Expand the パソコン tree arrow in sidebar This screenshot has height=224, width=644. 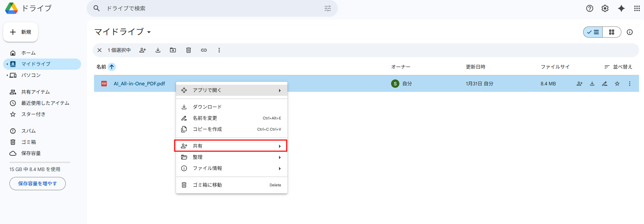click(7, 75)
